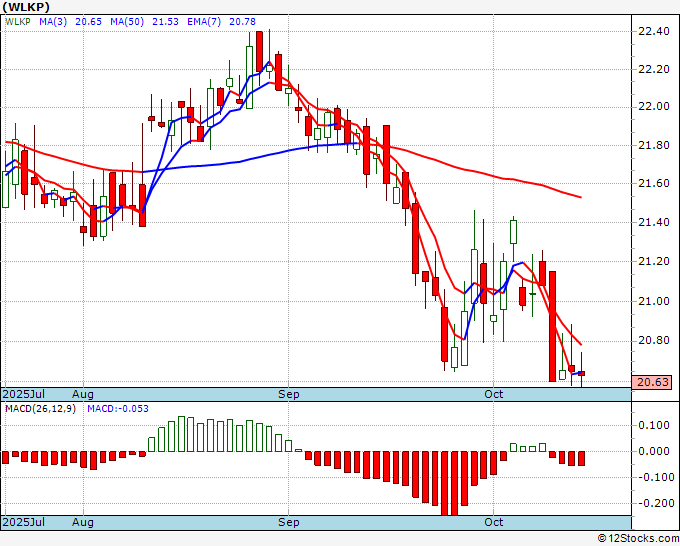Click Oct on the price chart axis

tap(494, 394)
